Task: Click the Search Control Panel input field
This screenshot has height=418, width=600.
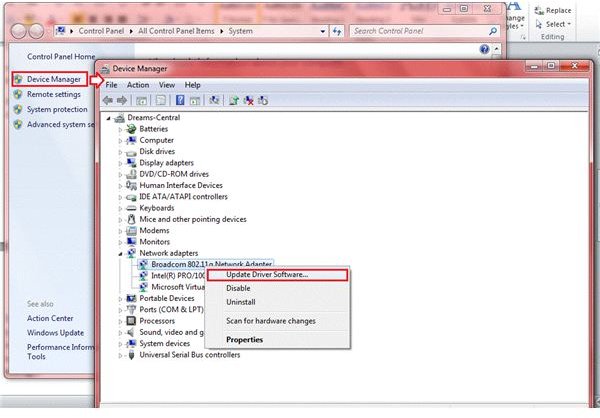Action: tap(419, 31)
